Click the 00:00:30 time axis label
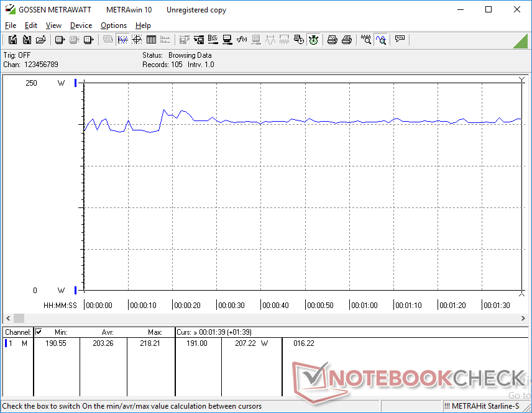Screen dimensions: 532x413 point(231,305)
